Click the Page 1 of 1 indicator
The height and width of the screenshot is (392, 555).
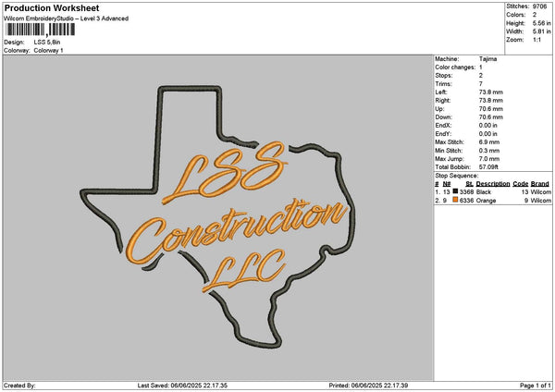[x=536, y=386]
